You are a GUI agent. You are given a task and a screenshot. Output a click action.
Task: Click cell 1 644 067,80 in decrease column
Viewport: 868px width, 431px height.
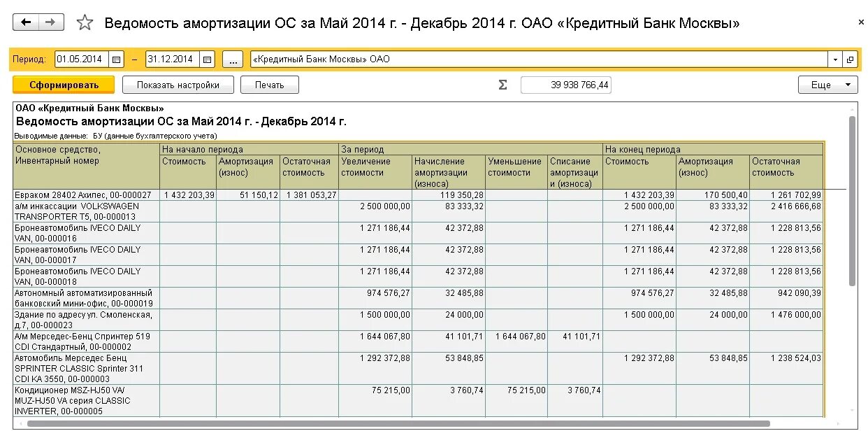516,341
